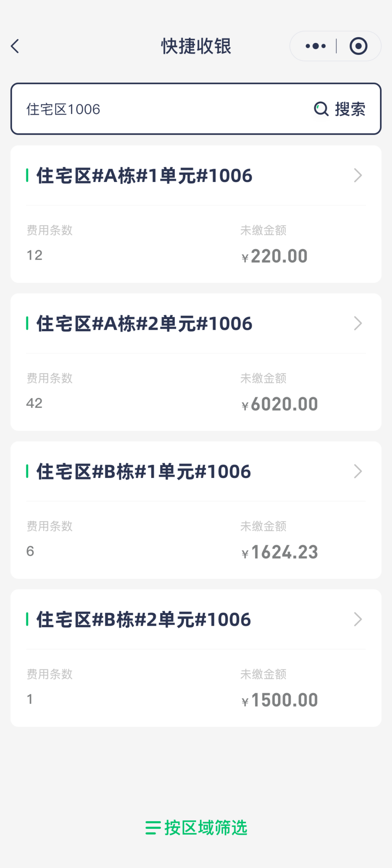
Task: Open 按区域筛选 filter link
Action: point(206,828)
